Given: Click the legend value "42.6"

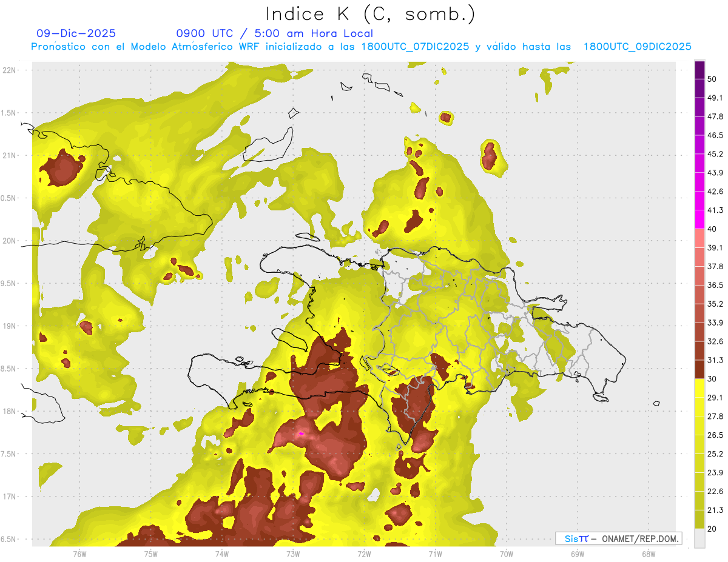Looking at the screenshot, I should [x=715, y=192].
